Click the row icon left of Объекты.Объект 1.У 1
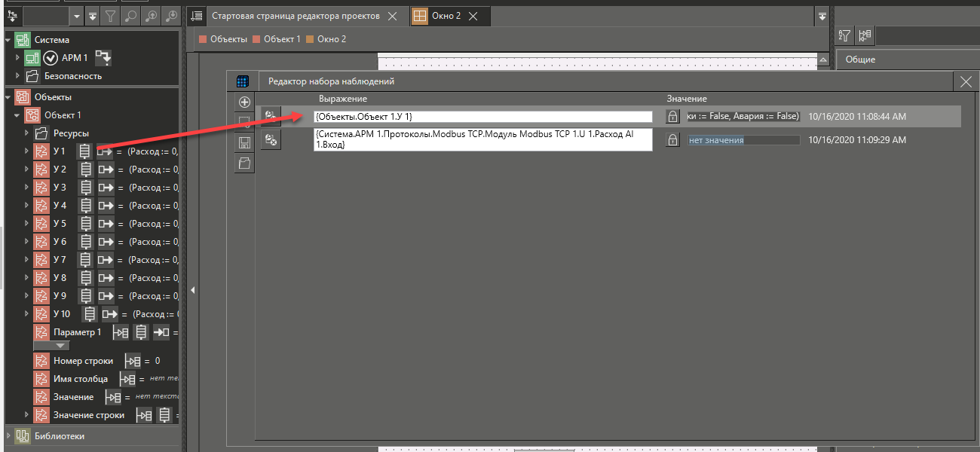980x452 pixels. [x=271, y=117]
